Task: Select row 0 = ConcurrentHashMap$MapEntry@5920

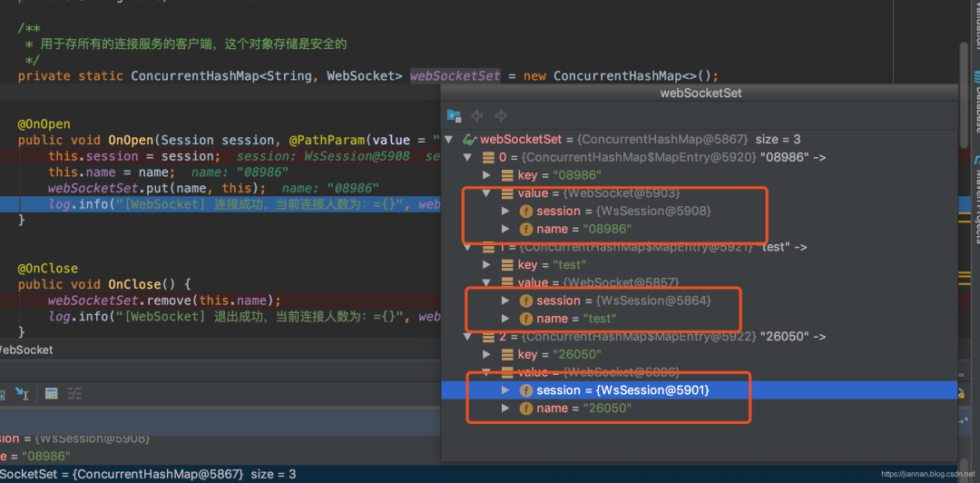Action: (x=699, y=158)
